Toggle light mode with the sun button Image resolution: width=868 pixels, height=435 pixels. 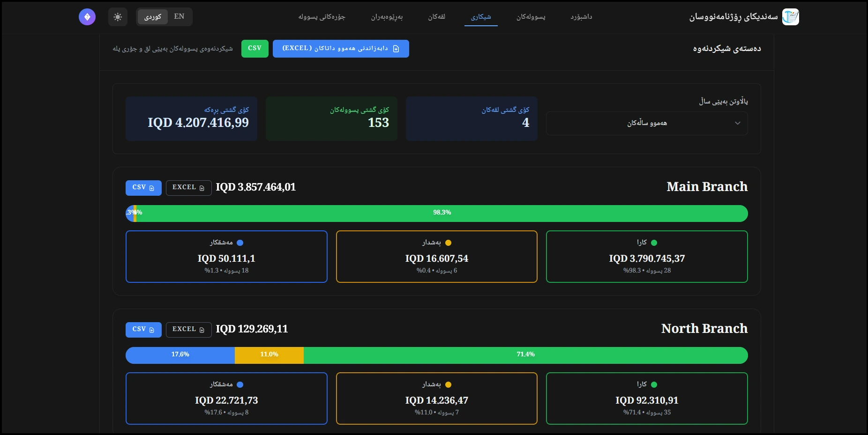(118, 17)
